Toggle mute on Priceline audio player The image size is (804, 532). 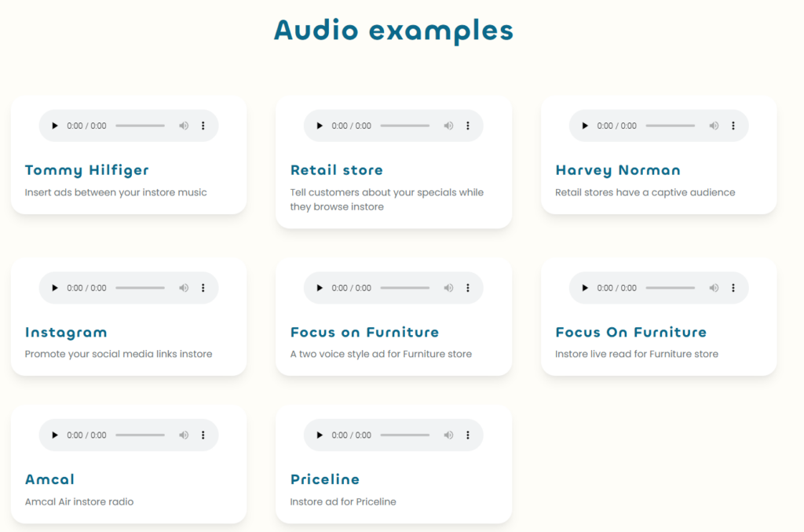449,435
